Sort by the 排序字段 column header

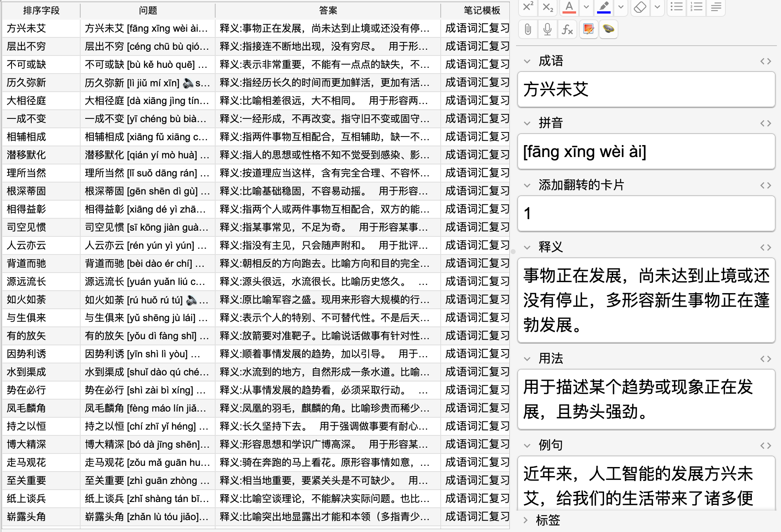coord(41,10)
